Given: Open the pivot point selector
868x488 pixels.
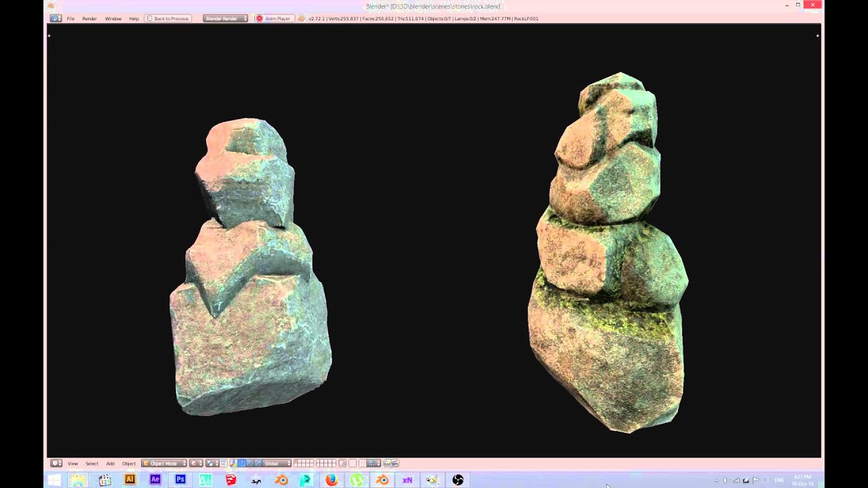Looking at the screenshot, I should 211,464.
